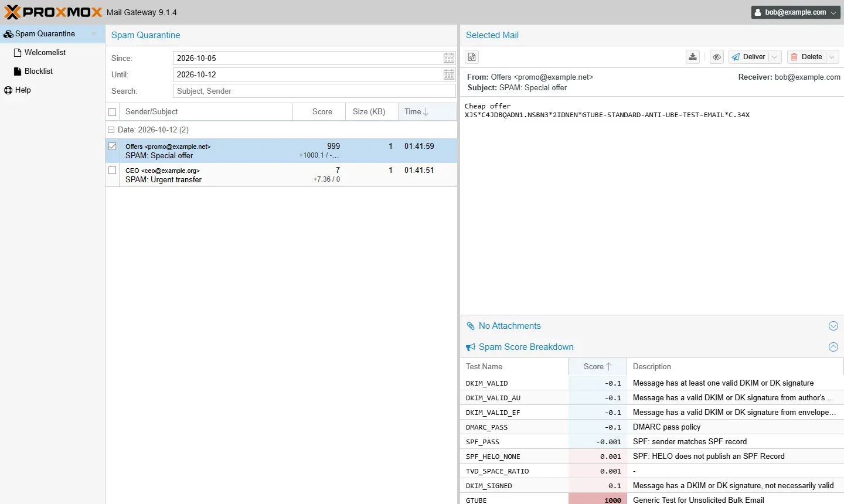Focus the Subject, Sender search box

(314, 91)
